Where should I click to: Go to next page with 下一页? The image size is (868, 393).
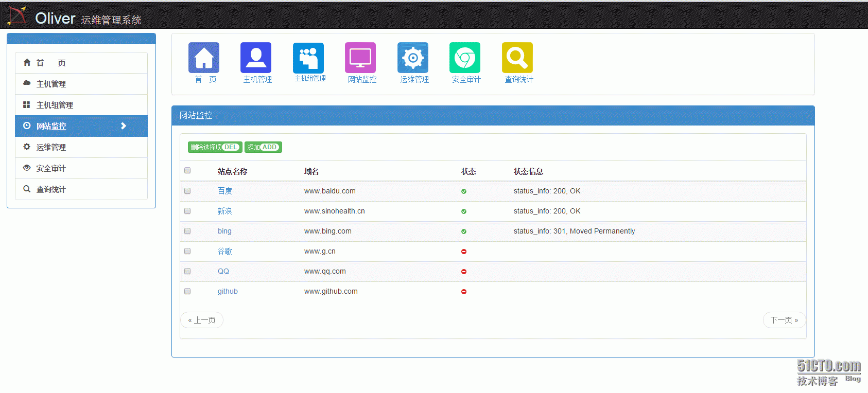[784, 320]
